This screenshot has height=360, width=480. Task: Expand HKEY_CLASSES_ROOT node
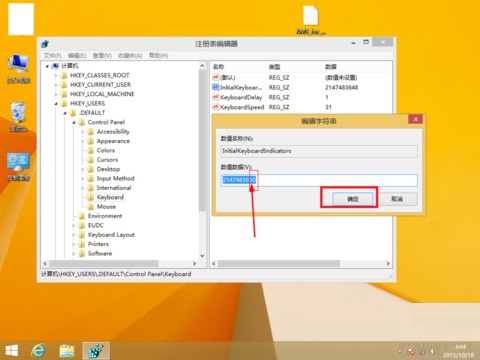pyautogui.click(x=56, y=75)
